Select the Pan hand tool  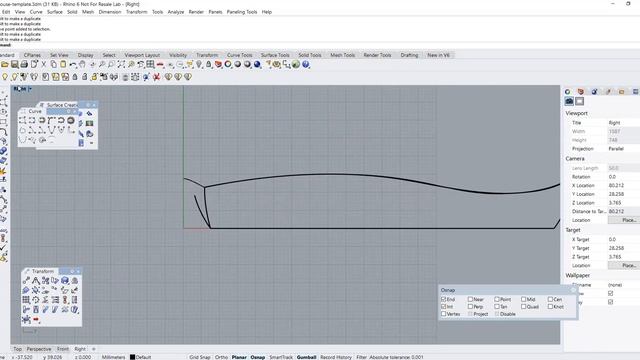click(x=82, y=64)
